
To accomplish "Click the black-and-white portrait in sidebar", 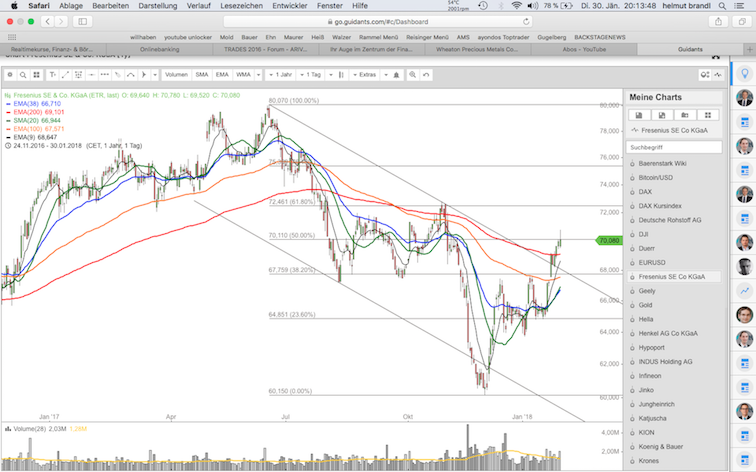I will pos(744,267).
